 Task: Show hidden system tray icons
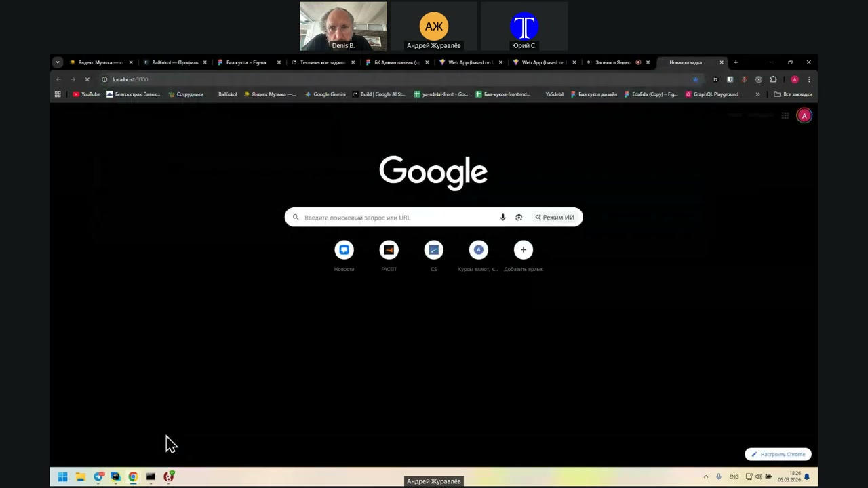[705, 476]
